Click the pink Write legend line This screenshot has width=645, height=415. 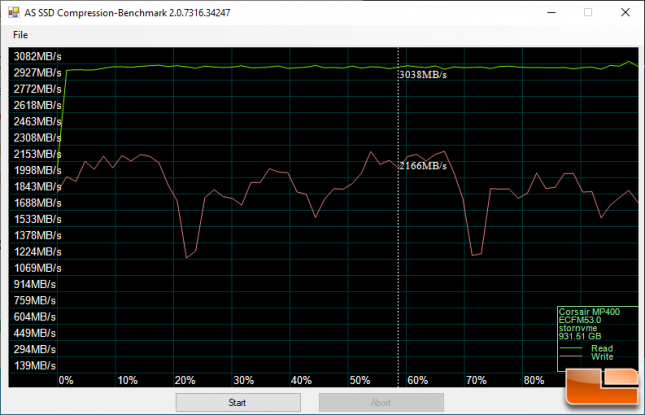[571, 356]
